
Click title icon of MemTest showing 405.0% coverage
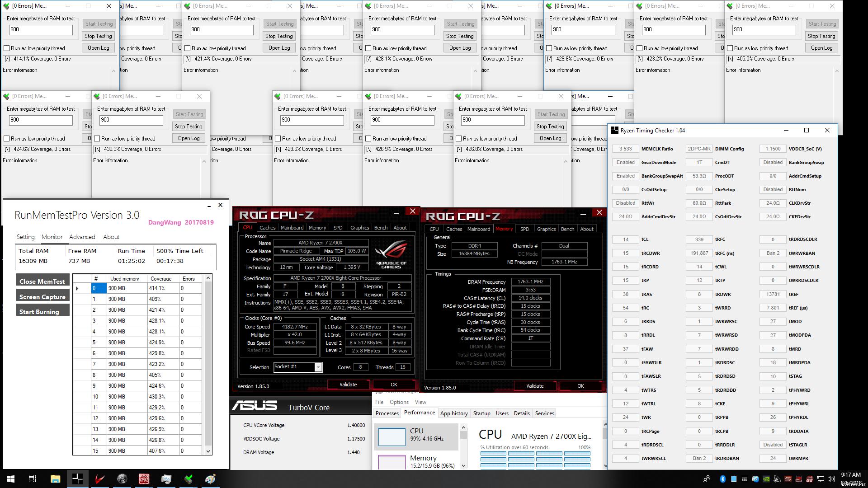(730, 6)
